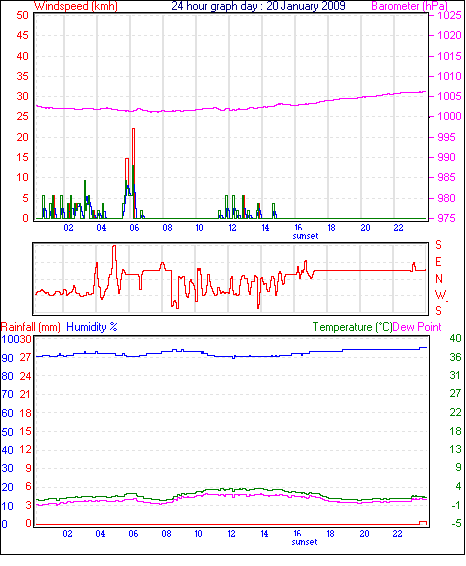This screenshot has width=466, height=566.
Task: Click the tallest red wind gust spike
Action: pos(134,173)
